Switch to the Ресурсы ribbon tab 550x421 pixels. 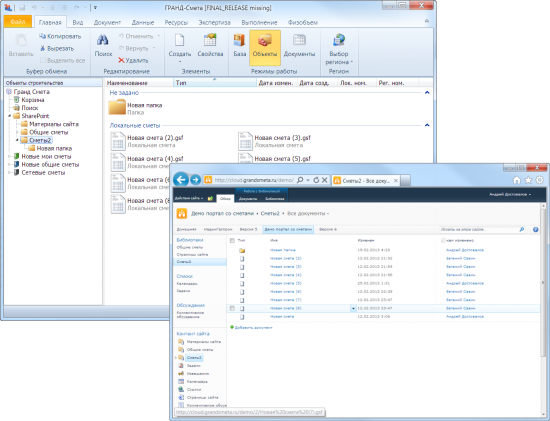point(176,22)
